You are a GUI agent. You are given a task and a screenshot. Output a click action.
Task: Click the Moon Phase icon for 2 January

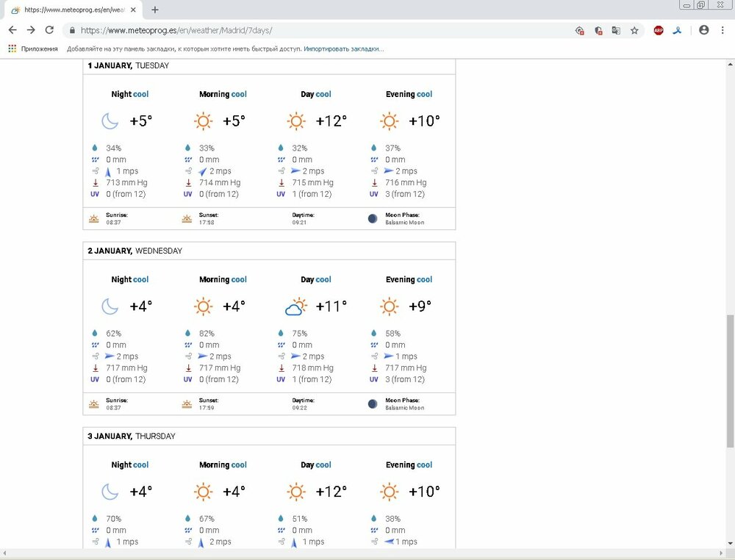coord(373,404)
